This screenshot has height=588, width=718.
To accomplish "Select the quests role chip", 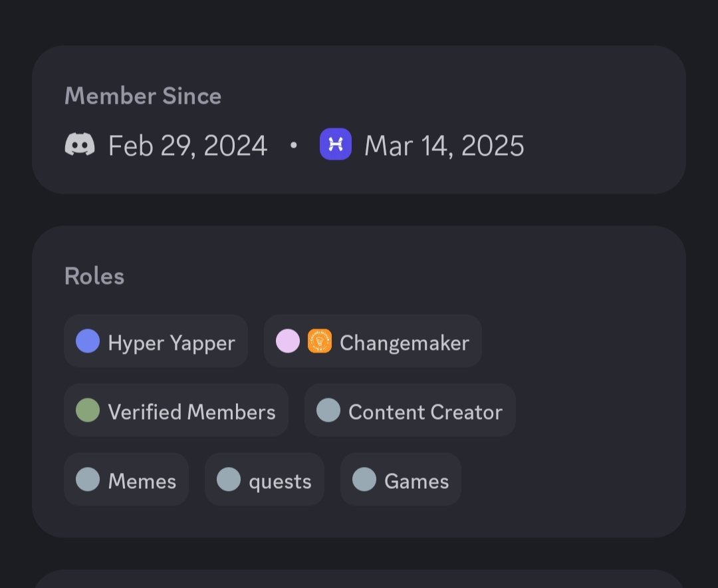I will [x=265, y=480].
